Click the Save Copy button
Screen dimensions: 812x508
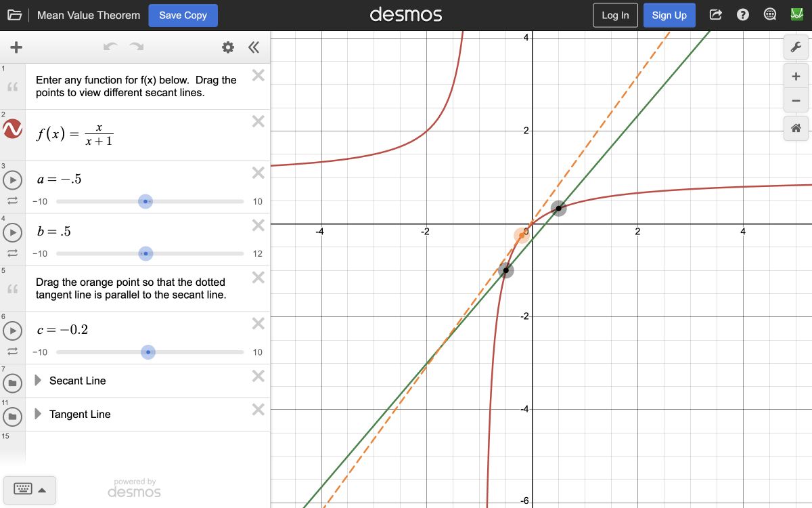pyautogui.click(x=183, y=15)
